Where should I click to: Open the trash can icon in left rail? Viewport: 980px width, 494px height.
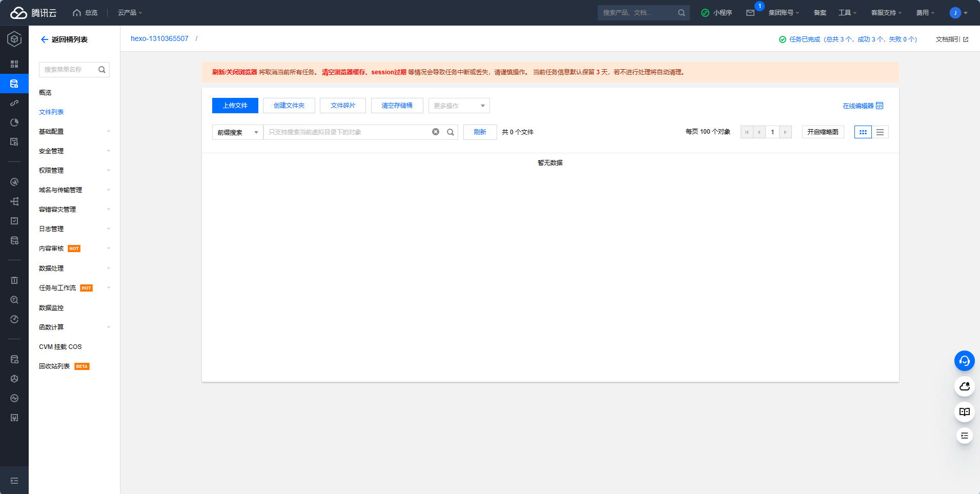(x=14, y=280)
